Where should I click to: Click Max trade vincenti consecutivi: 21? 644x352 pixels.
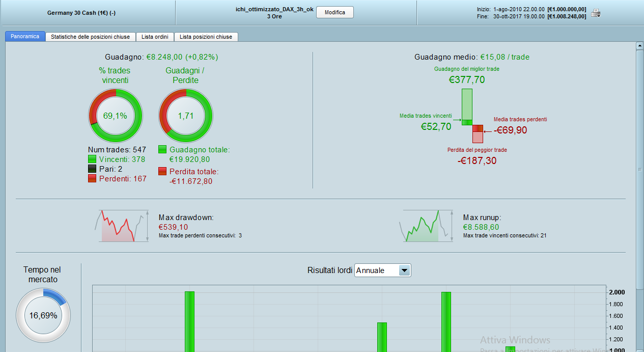(x=505, y=235)
